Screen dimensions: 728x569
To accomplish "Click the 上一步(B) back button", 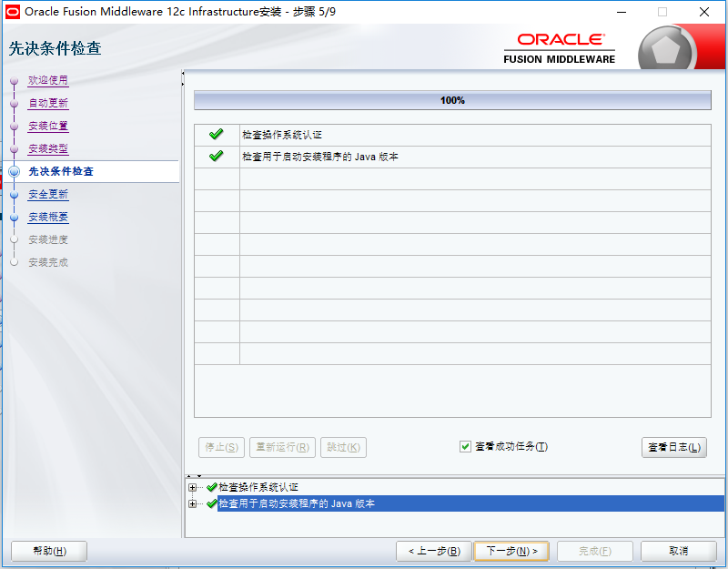I will tap(434, 552).
